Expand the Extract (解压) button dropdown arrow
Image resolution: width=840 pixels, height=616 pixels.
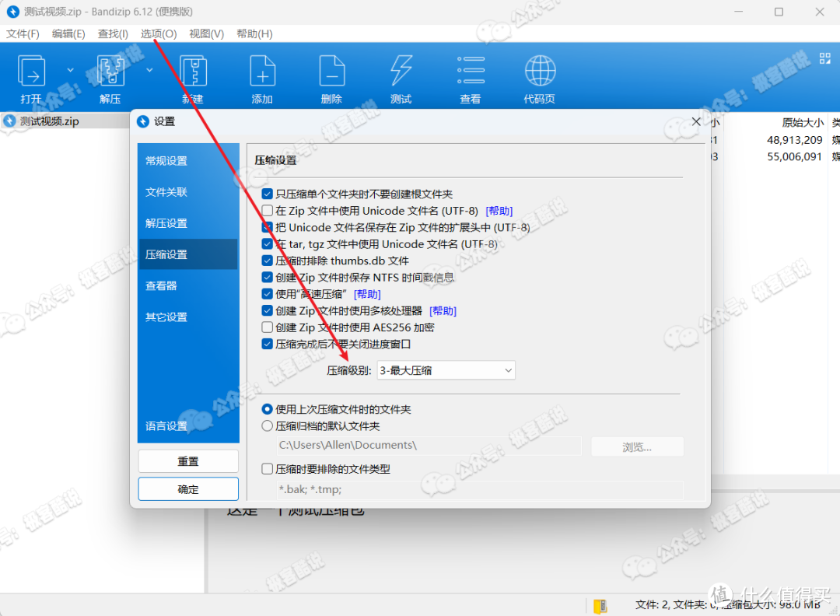click(149, 70)
